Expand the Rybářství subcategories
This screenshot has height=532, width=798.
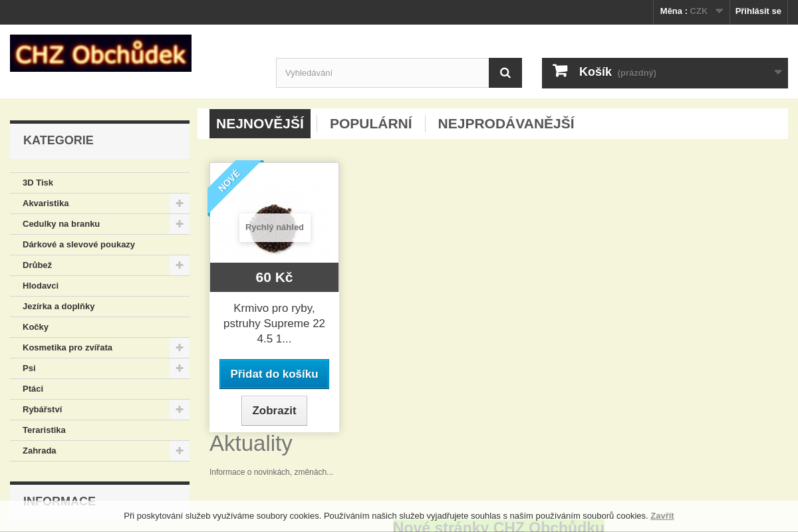[x=179, y=410]
